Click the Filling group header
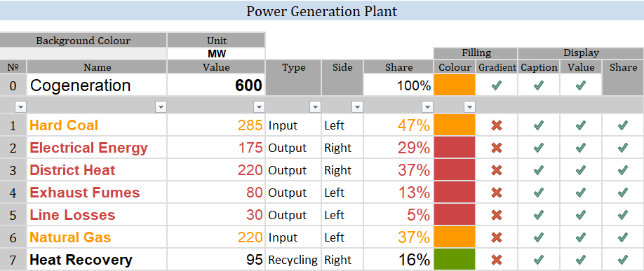 476,53
